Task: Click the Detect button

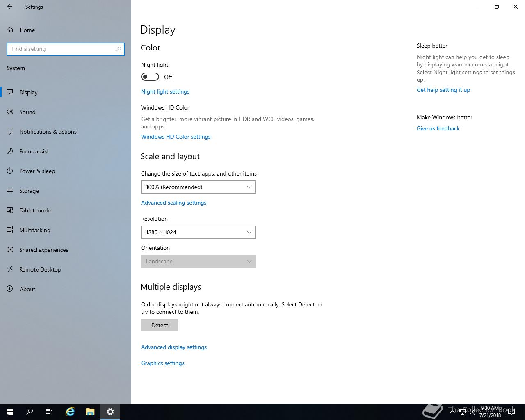Action: 160,325
